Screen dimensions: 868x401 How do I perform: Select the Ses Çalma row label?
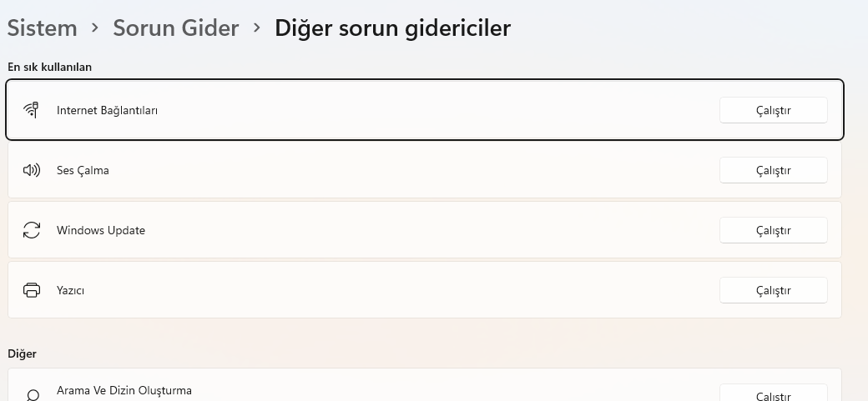[x=83, y=170]
